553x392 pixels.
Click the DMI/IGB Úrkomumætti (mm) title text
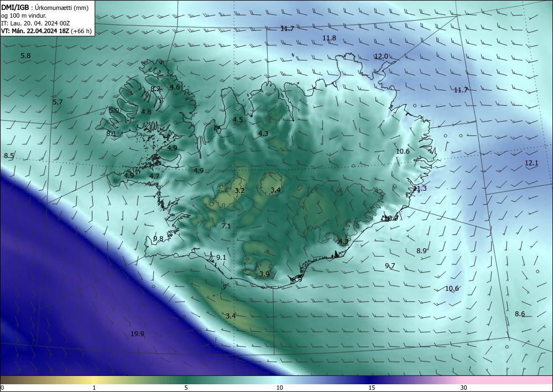[x=45, y=7]
